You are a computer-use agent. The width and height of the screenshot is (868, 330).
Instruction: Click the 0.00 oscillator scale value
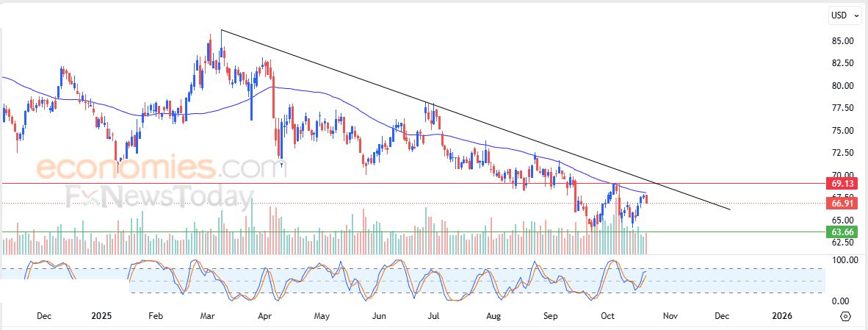click(x=842, y=301)
